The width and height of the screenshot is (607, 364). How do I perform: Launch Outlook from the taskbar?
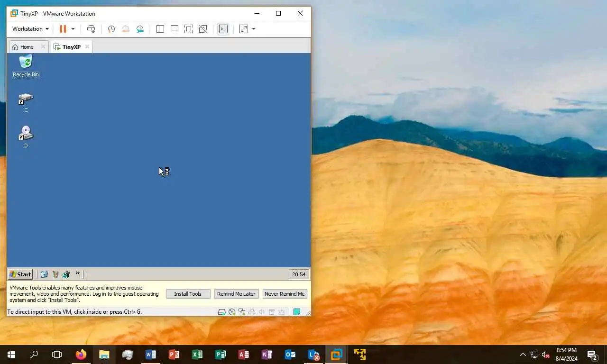(290, 355)
